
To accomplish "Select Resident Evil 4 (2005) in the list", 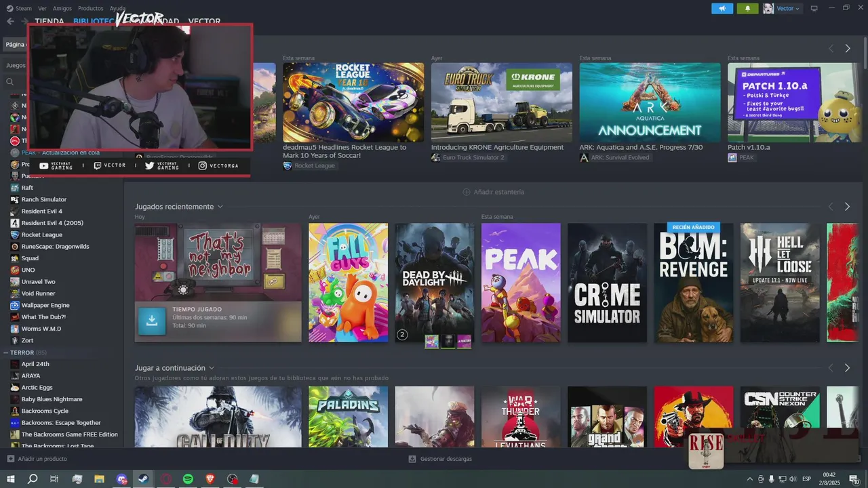I will (52, 223).
